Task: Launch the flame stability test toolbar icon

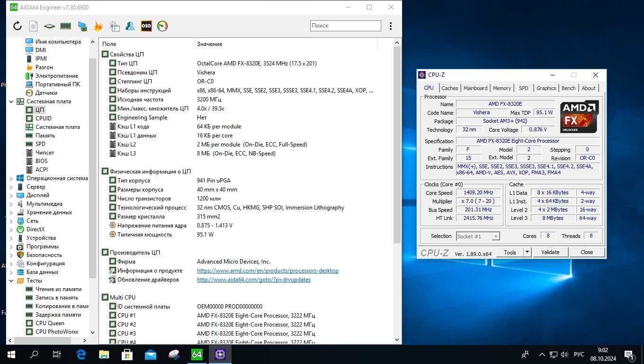Action: (98, 26)
